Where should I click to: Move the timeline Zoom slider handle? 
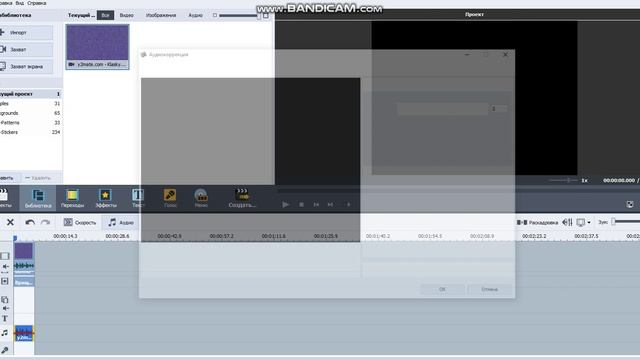(x=613, y=222)
